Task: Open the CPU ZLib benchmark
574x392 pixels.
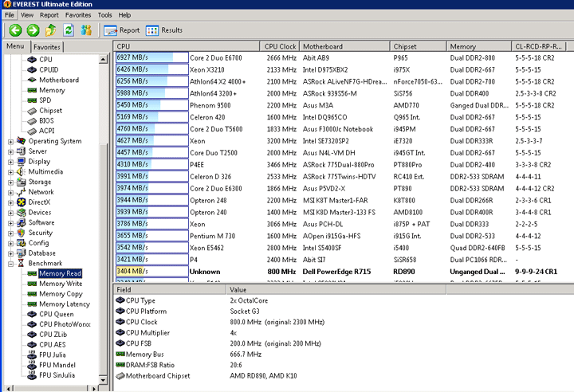Action: point(53,335)
